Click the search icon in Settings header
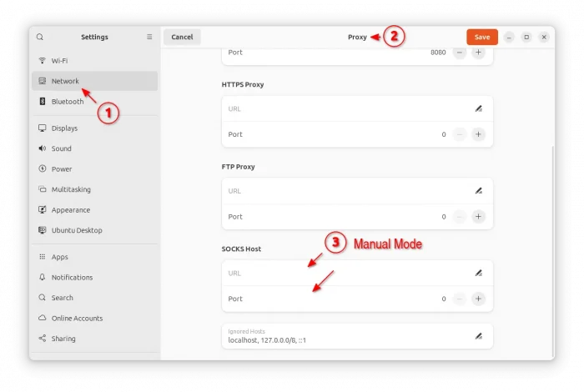 pyautogui.click(x=40, y=38)
